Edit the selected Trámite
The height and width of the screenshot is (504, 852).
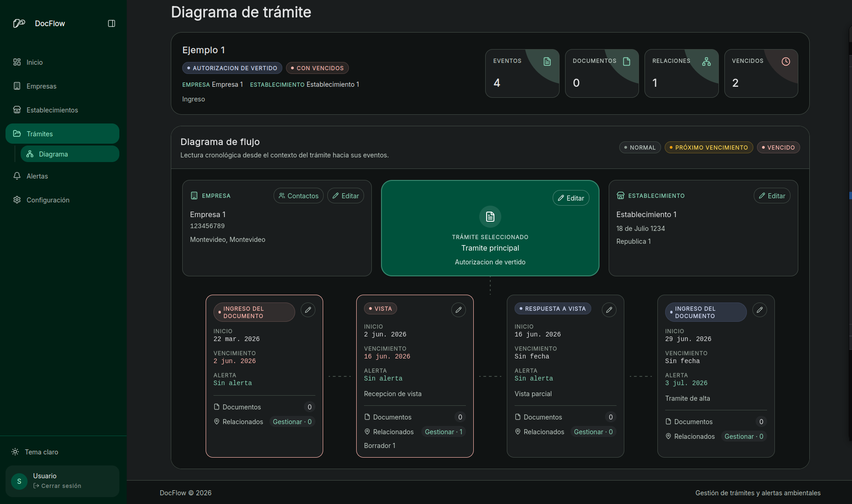(x=571, y=198)
